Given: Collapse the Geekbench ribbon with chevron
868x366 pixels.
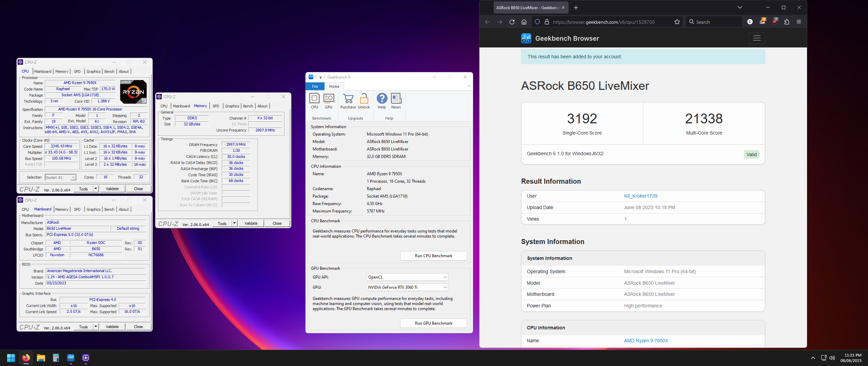Looking at the screenshot, I should click(x=469, y=86).
